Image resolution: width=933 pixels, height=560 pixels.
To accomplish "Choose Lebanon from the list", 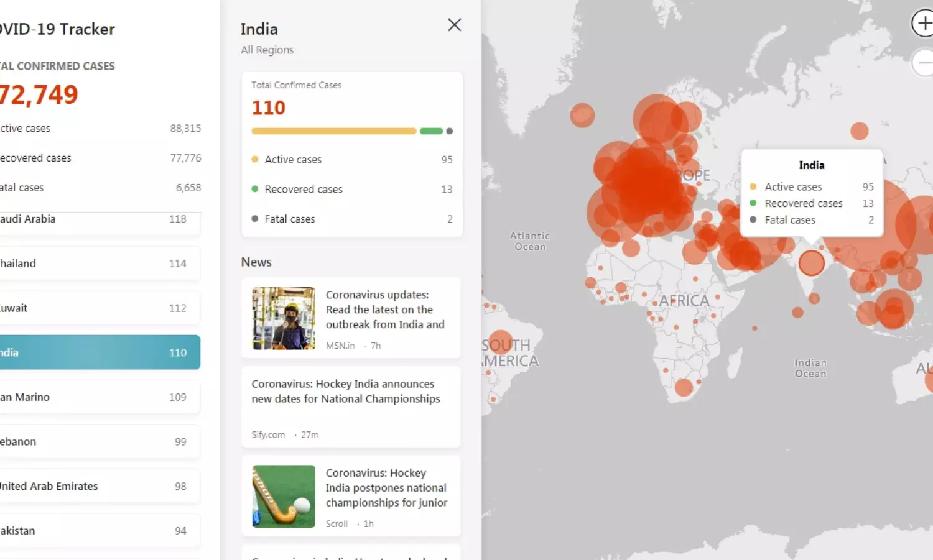I will click(100, 442).
